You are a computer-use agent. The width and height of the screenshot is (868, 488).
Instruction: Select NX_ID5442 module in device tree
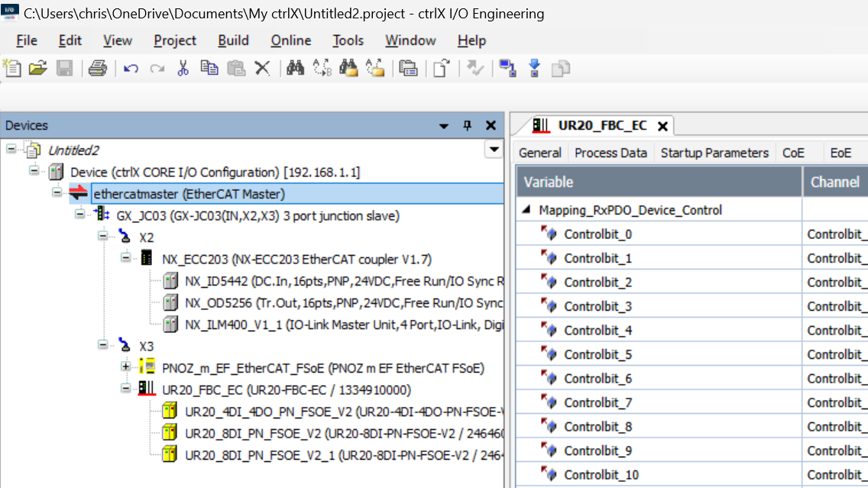pyautogui.click(x=344, y=281)
